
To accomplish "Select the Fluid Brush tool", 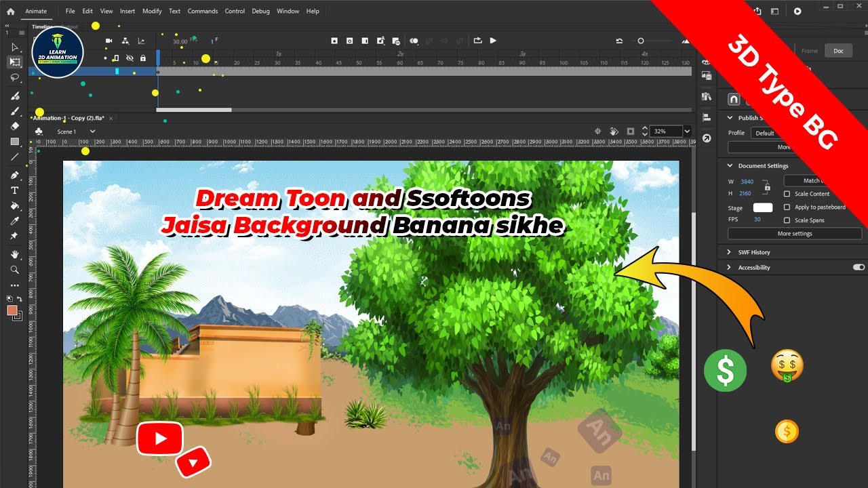I will click(14, 96).
